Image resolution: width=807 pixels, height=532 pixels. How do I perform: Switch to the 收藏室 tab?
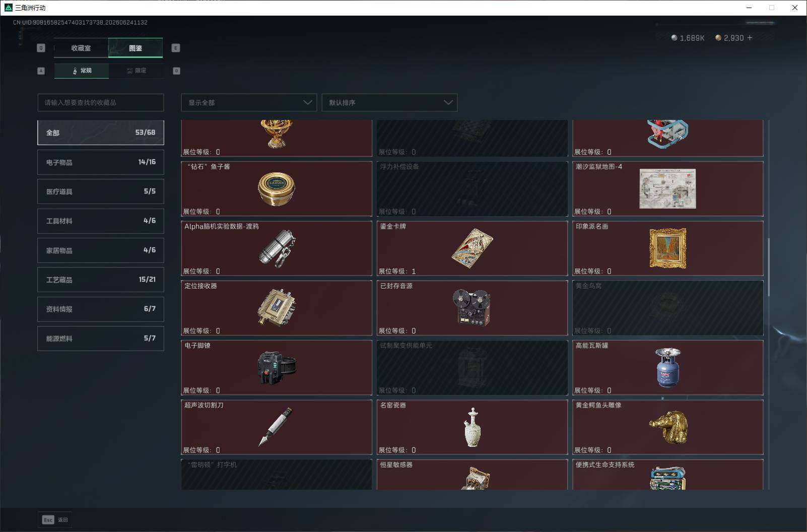[x=81, y=48]
